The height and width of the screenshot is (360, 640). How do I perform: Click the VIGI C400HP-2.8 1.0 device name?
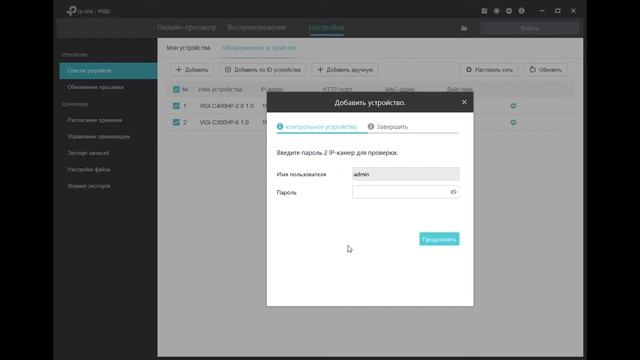click(227, 106)
